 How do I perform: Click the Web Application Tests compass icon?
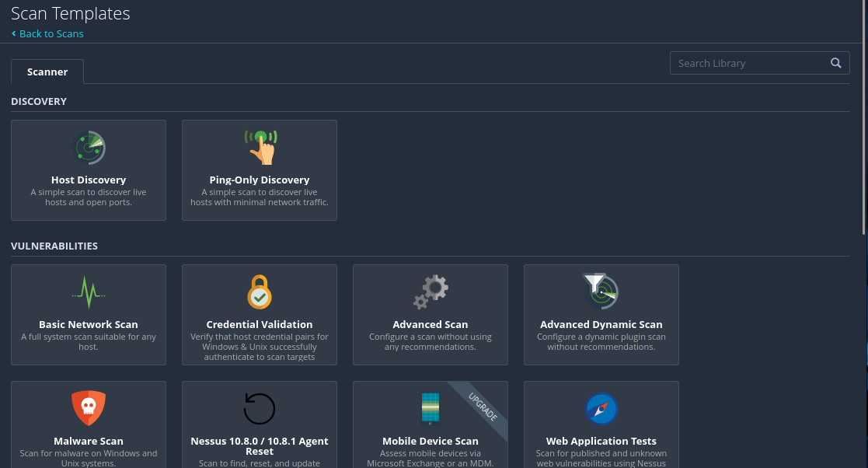601,409
